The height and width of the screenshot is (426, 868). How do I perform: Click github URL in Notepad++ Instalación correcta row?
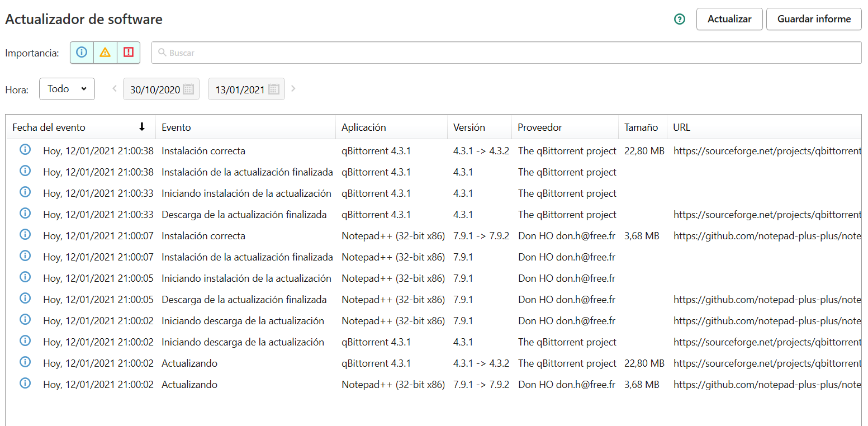767,236
